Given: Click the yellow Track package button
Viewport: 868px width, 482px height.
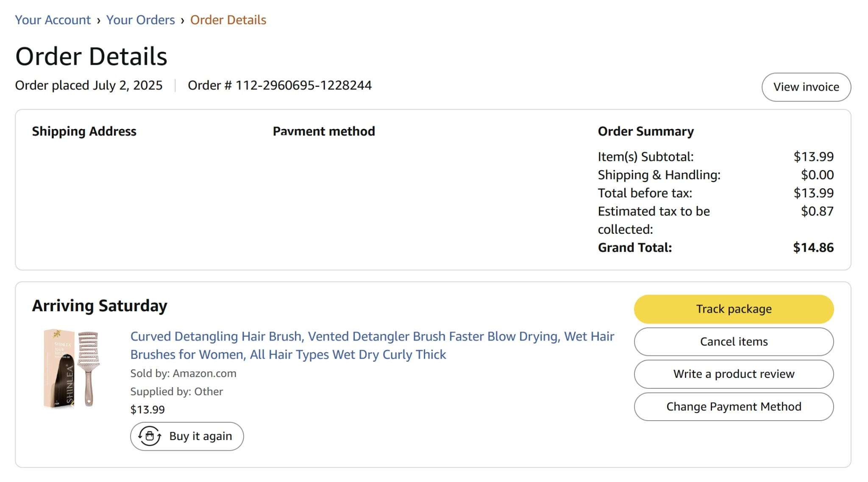Looking at the screenshot, I should (x=734, y=309).
